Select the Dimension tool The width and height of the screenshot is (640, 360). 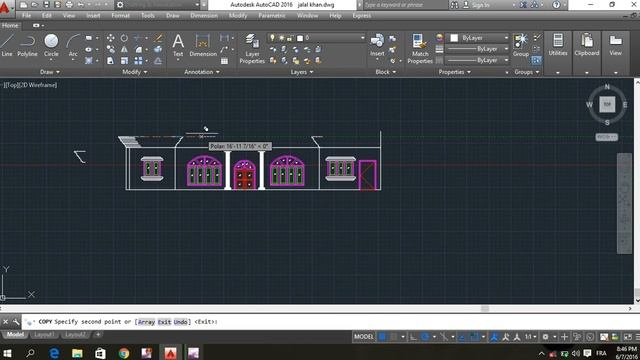tap(203, 45)
